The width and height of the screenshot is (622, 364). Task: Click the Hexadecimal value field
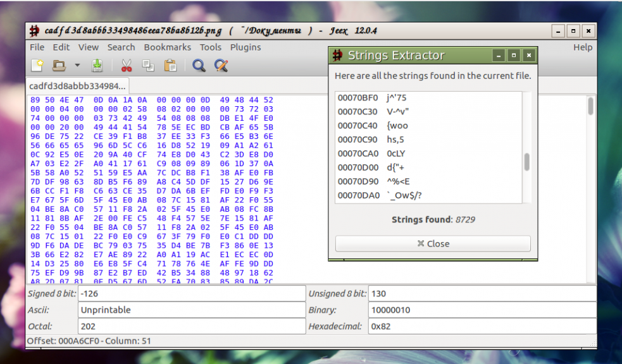pyautogui.click(x=482, y=326)
